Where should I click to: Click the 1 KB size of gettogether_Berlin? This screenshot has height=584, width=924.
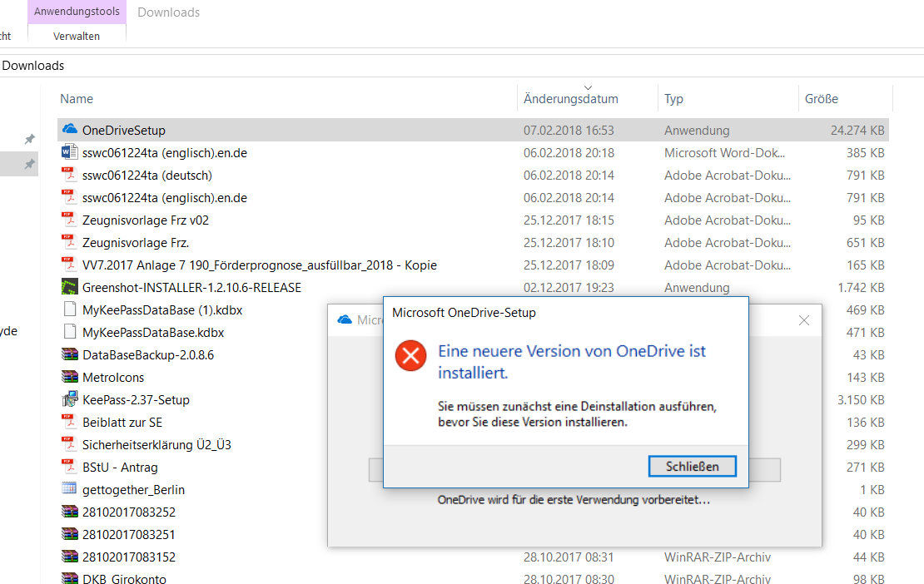pyautogui.click(x=872, y=490)
